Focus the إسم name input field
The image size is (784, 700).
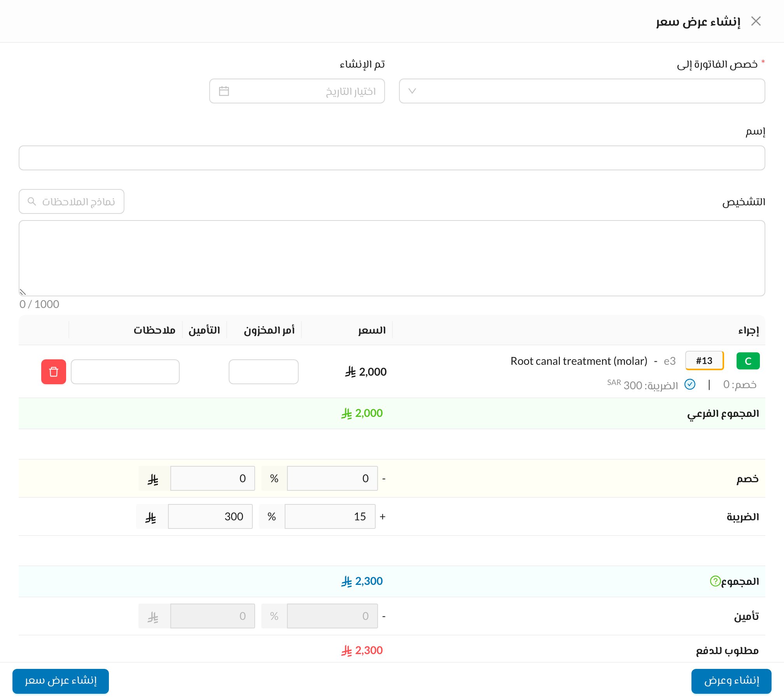(x=392, y=158)
